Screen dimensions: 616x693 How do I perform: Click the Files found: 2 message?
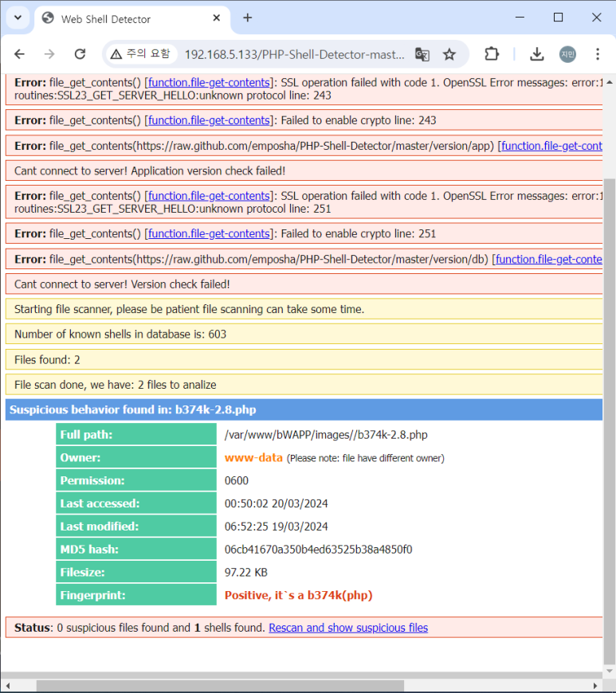(304, 360)
